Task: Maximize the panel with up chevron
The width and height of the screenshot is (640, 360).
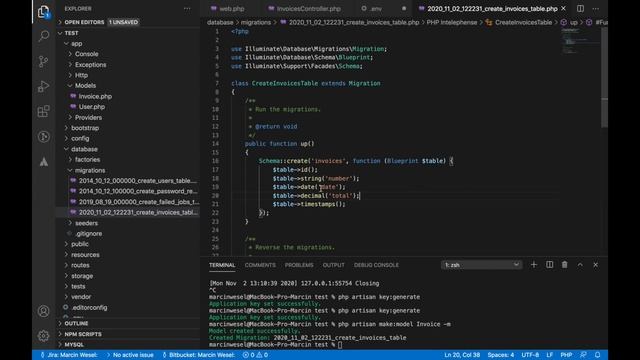Action: [x=580, y=265]
